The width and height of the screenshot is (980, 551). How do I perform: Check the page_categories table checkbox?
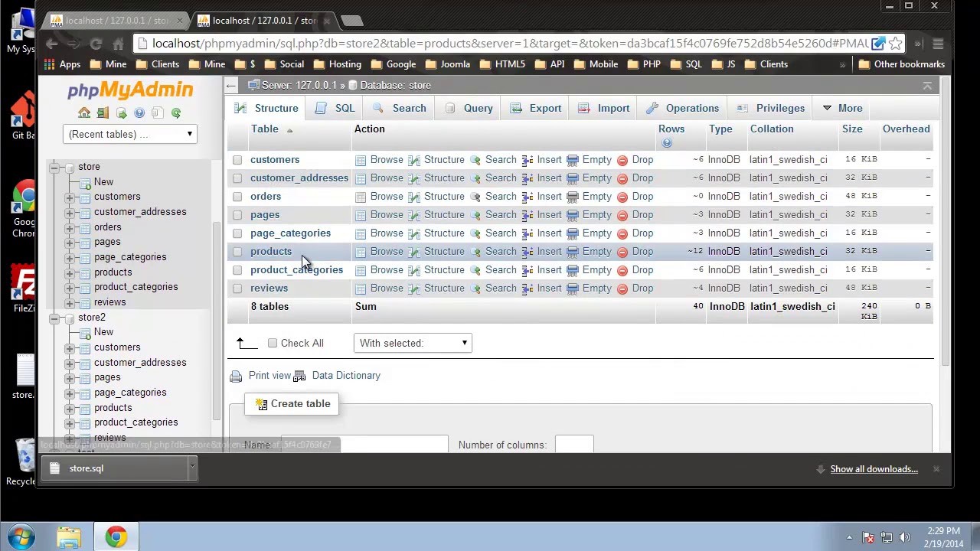click(237, 233)
